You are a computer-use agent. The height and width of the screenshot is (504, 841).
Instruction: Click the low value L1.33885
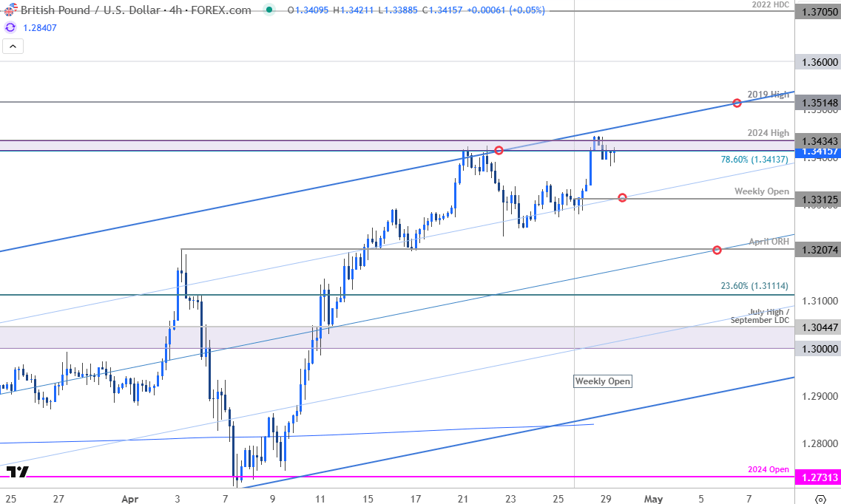397,10
